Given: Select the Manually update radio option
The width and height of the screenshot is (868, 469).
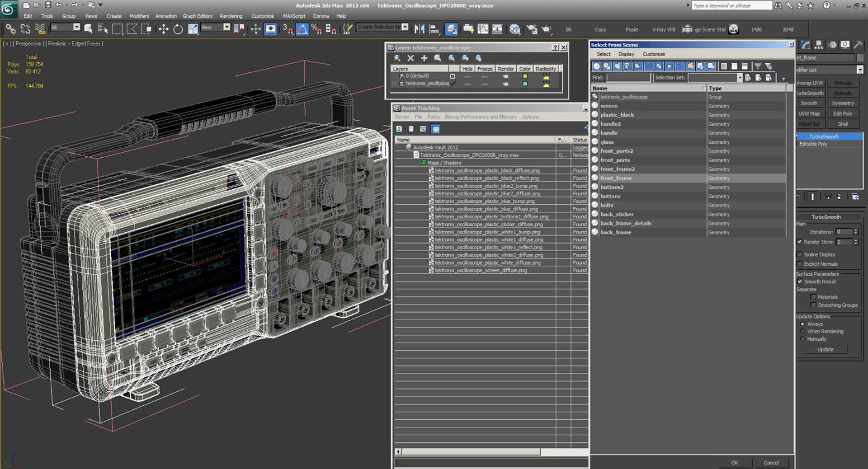Looking at the screenshot, I should click(x=802, y=339).
